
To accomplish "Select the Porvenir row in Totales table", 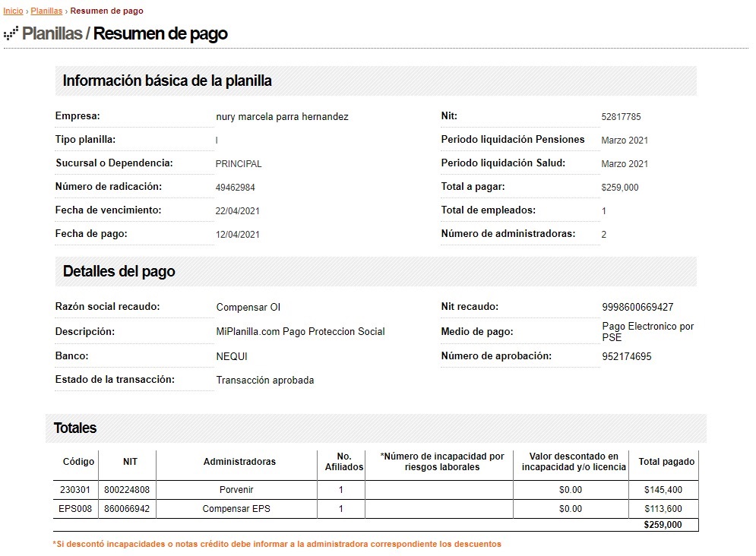I will pyautogui.click(x=236, y=490).
